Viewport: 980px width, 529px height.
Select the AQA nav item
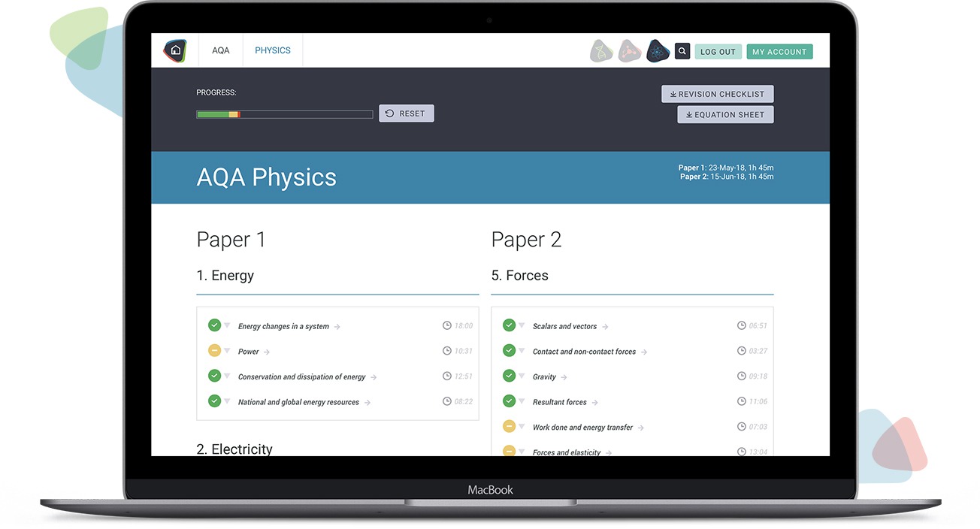click(x=220, y=50)
